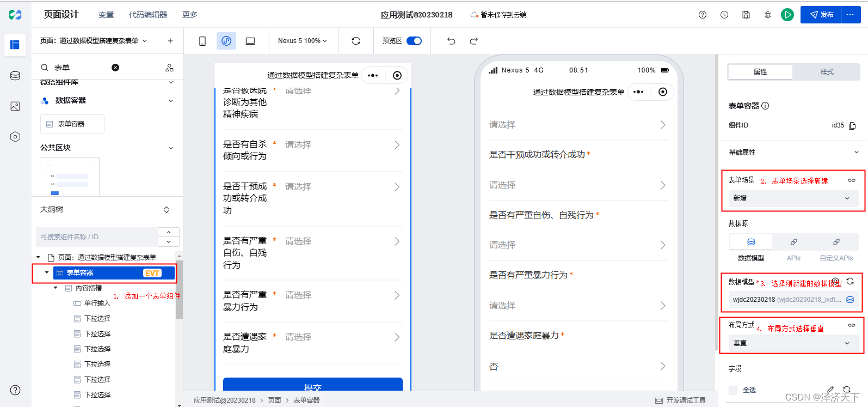Bind form scene variable link icon
Image resolution: width=868 pixels, height=407 pixels.
[x=852, y=180]
